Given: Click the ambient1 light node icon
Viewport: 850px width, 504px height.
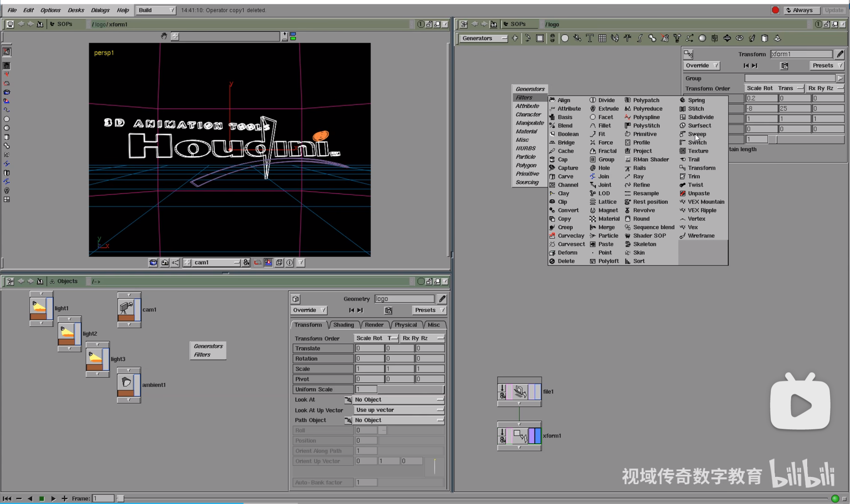Looking at the screenshot, I should point(126,383).
